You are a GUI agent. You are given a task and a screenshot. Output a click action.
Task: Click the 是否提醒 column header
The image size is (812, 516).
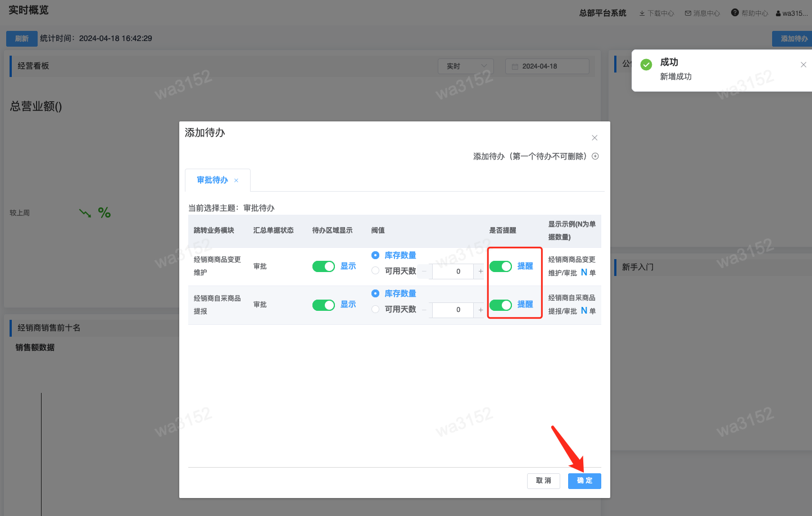[x=503, y=230]
